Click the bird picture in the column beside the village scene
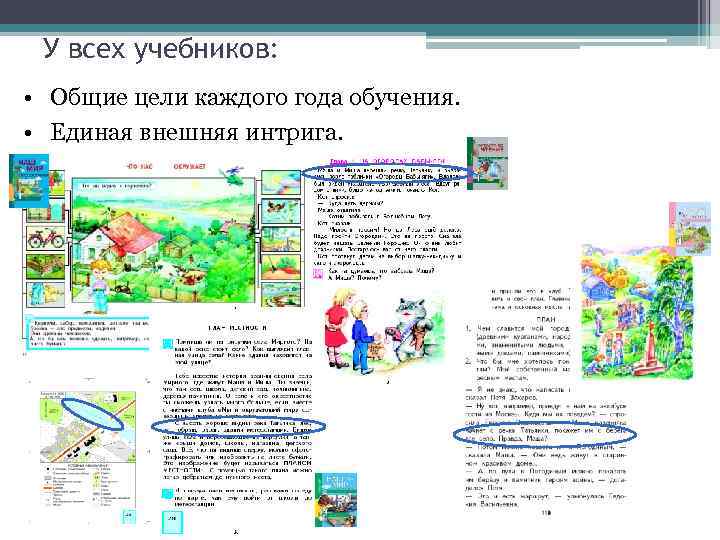720x540 pixels. click(281, 211)
